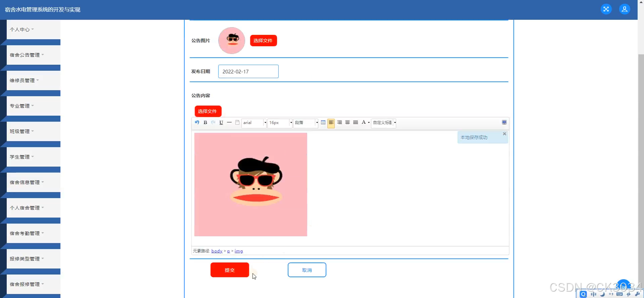Viewport: 644px width, 298px height.
Task: Toggle editor fullscreen mode icon
Action: [504, 122]
